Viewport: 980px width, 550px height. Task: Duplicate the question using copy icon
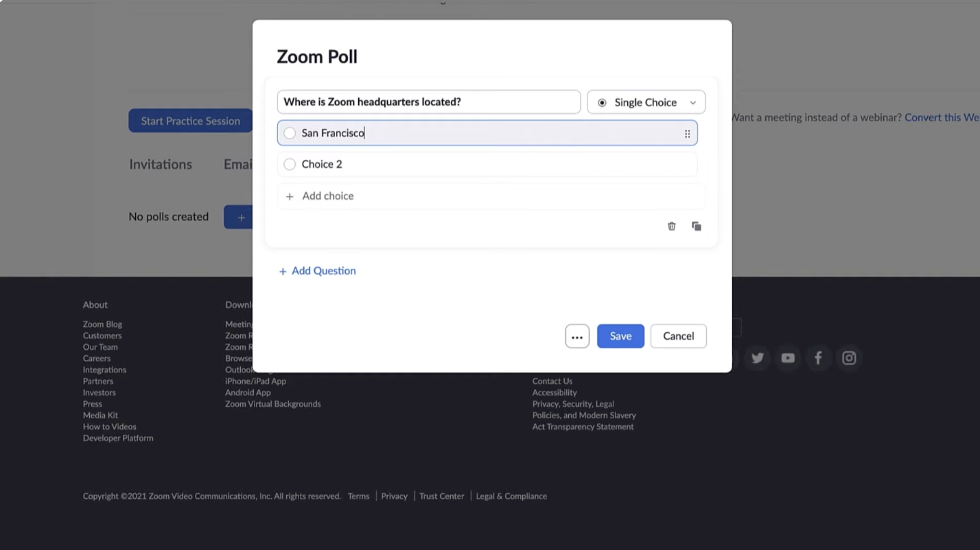[x=696, y=226]
